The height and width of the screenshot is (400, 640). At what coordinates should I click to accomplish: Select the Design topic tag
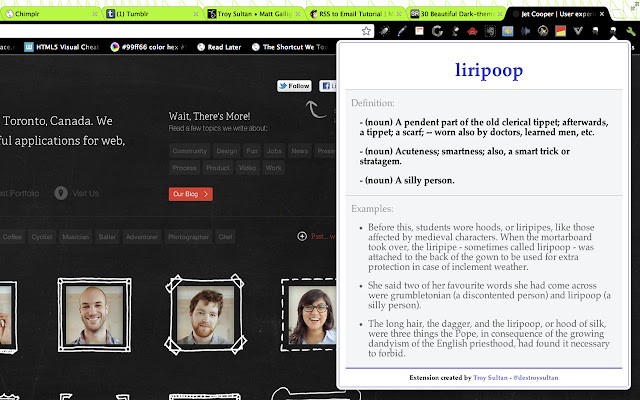(227, 151)
